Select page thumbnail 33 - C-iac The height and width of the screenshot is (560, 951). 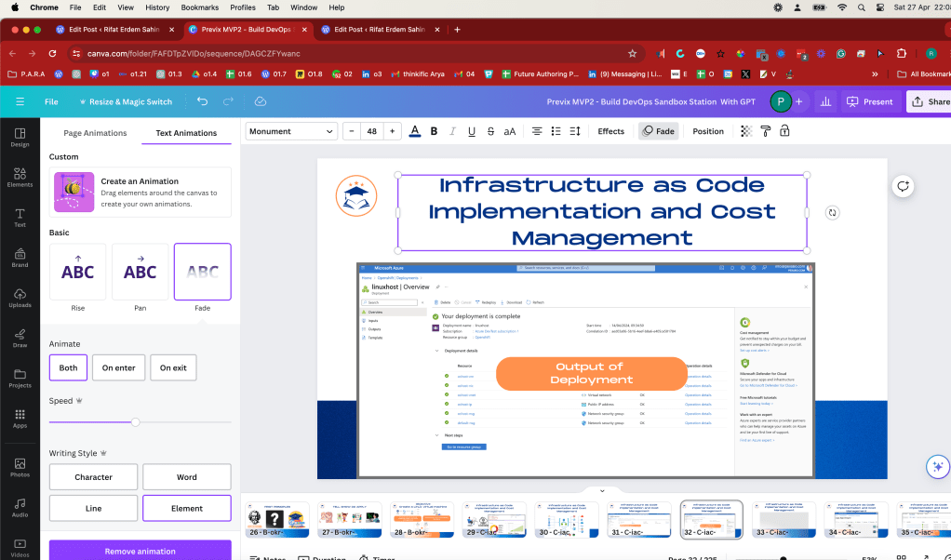click(784, 519)
